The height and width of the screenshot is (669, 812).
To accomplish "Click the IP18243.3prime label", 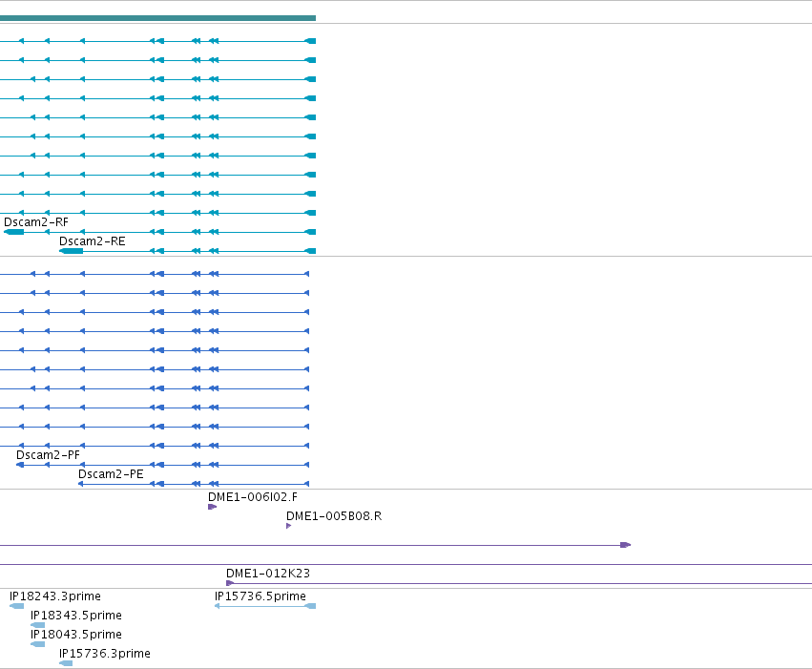I will [55, 596].
